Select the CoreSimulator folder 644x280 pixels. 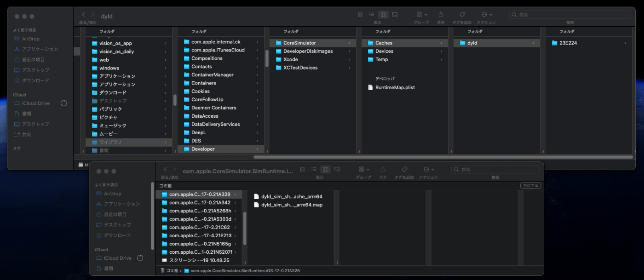[x=313, y=43]
